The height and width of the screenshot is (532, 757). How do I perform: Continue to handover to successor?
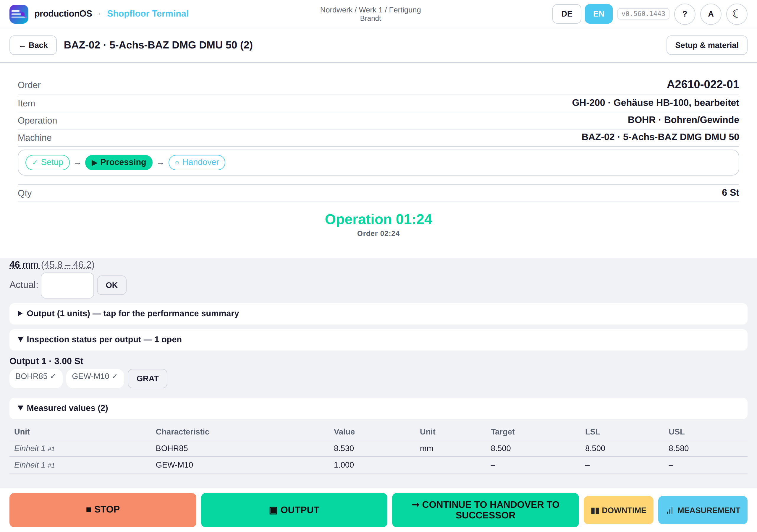click(485, 510)
